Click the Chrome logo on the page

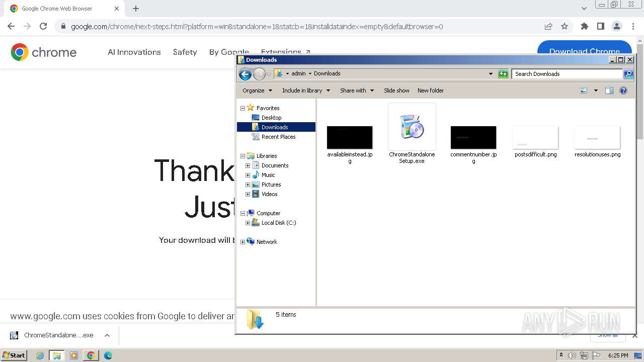click(x=44, y=52)
